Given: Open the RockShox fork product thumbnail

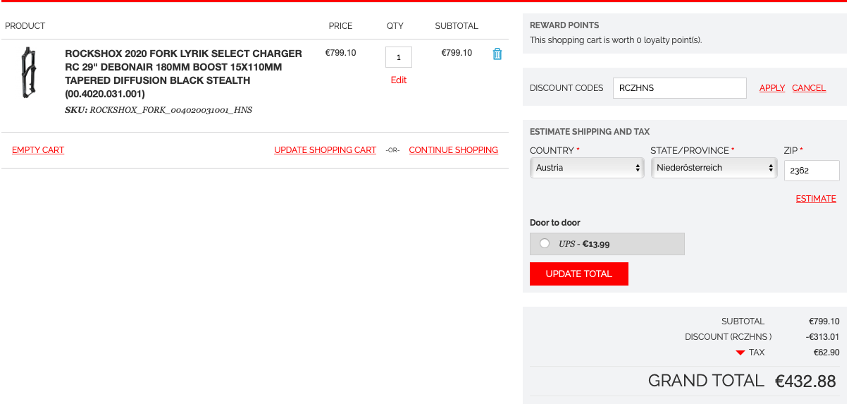Looking at the screenshot, I should [x=28, y=73].
